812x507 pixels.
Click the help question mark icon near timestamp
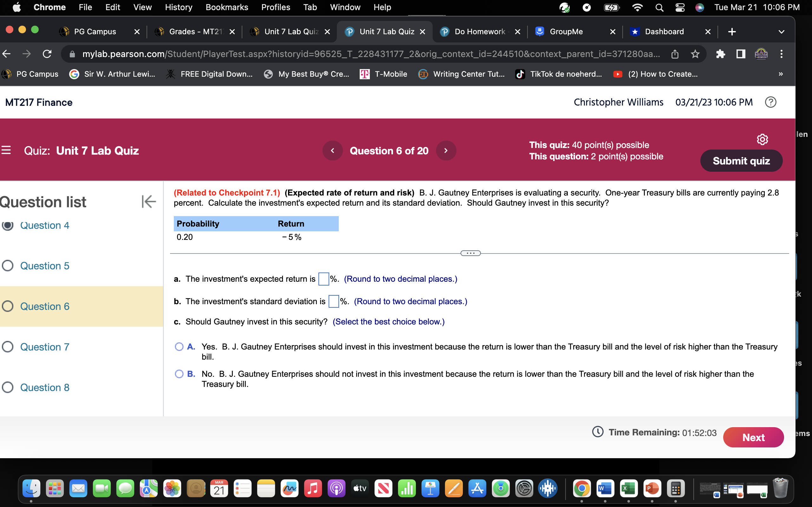point(771,102)
